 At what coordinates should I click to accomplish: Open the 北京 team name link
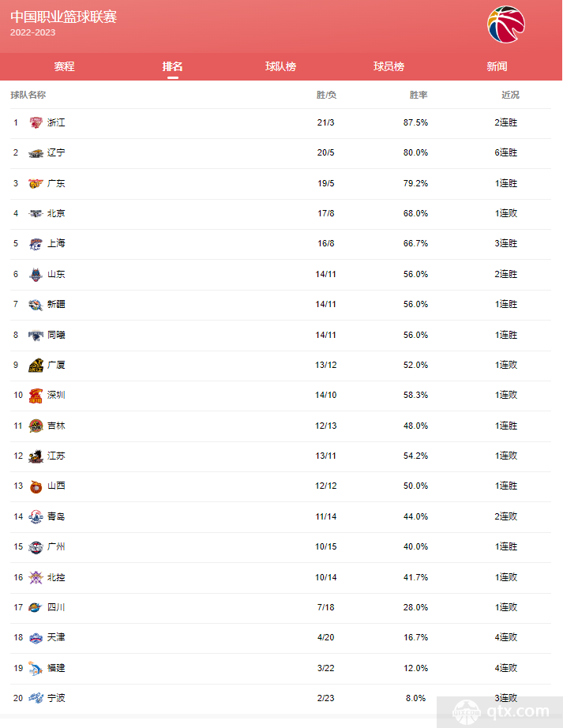56,213
